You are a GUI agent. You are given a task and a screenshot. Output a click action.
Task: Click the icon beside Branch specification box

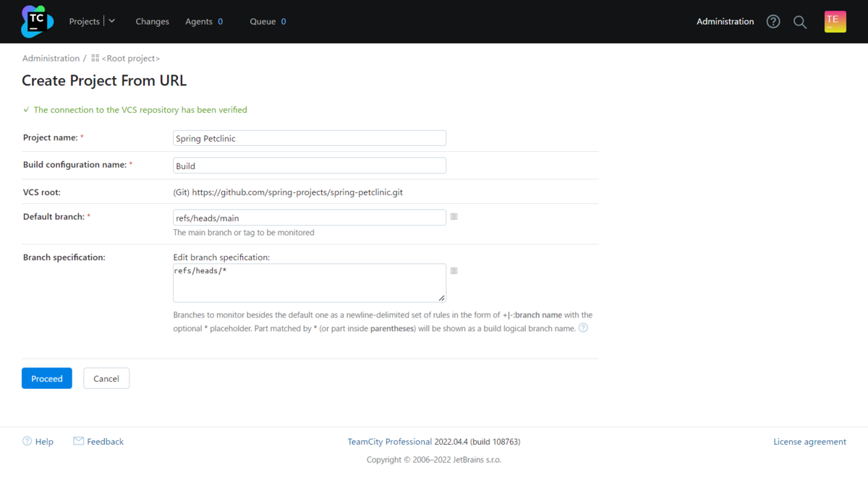pos(454,271)
